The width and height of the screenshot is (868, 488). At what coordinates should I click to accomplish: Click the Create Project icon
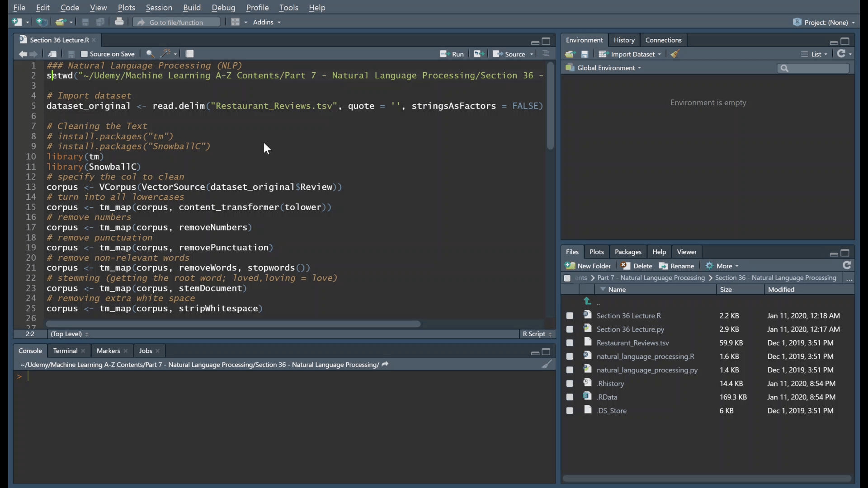point(42,22)
